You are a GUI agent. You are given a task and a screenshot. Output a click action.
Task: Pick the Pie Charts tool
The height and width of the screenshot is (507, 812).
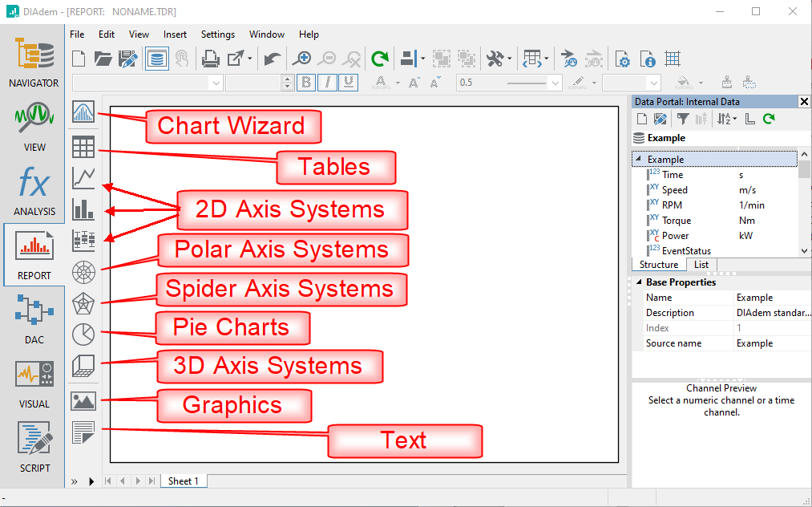tap(83, 334)
